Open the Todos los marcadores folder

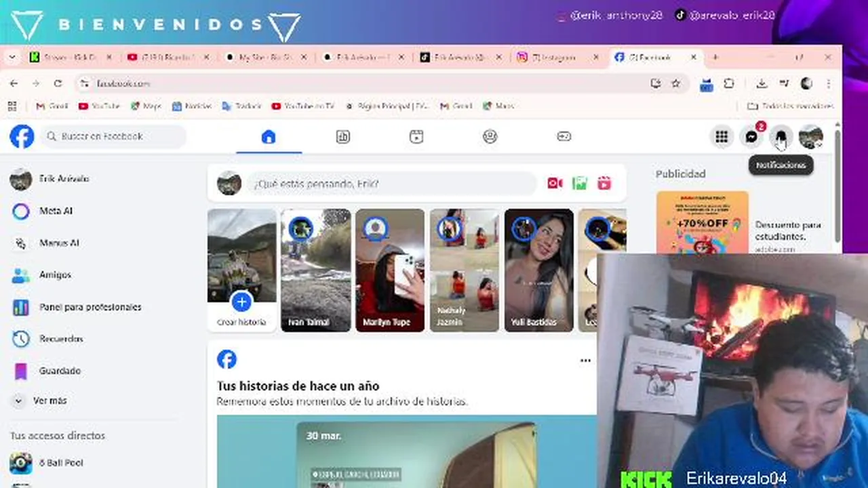pos(791,106)
